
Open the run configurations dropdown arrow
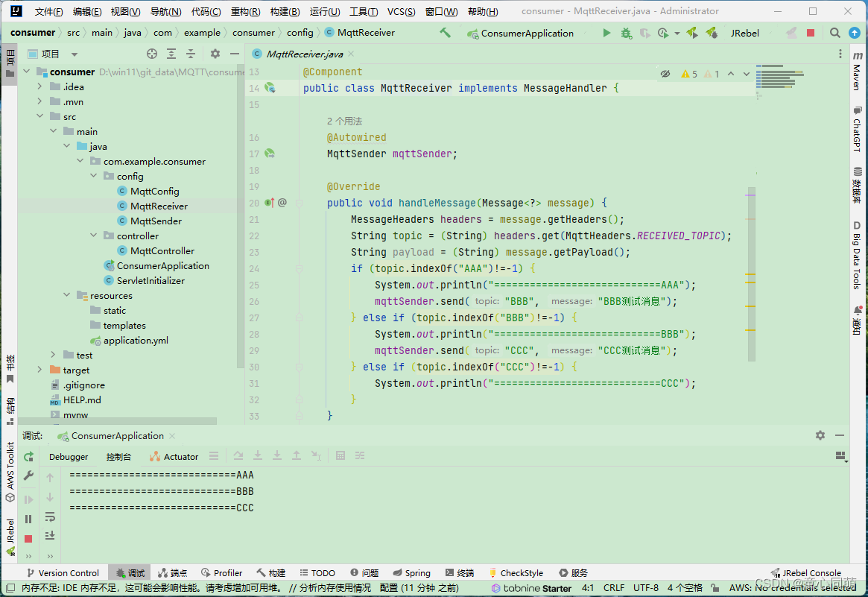(677, 33)
